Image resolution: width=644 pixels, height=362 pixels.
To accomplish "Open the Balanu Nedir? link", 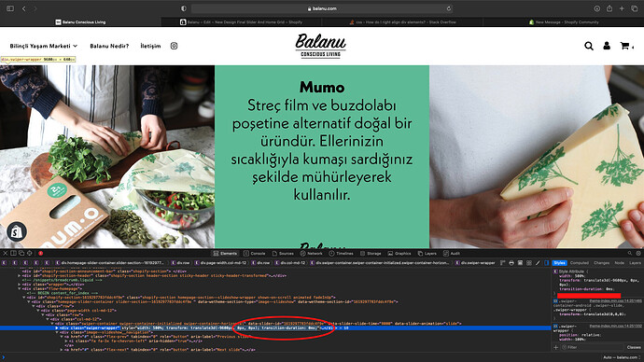I will pyautogui.click(x=109, y=46).
